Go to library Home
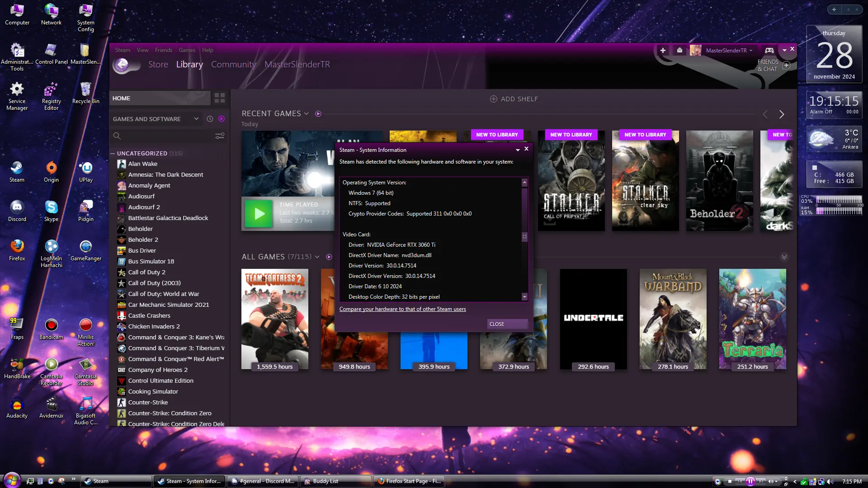The image size is (868, 488). point(160,98)
